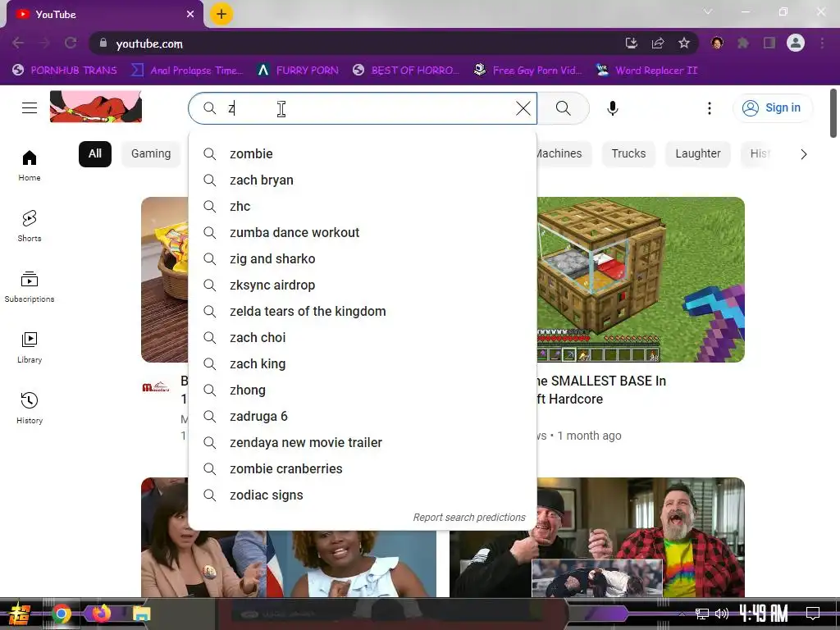Open the laughing wrestlers video thumbnail
This screenshot has height=630, width=840.
pos(597,537)
